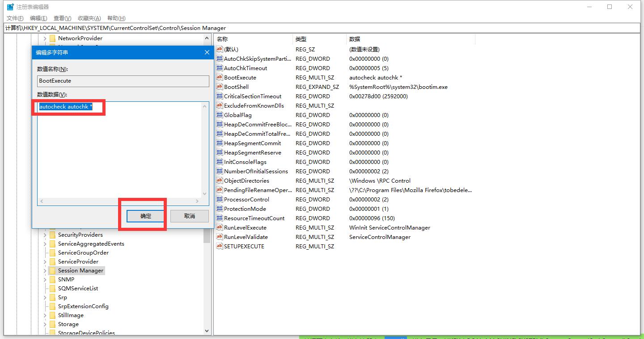
Task: Click the SecurityProviders folder icon
Action: tap(52, 235)
